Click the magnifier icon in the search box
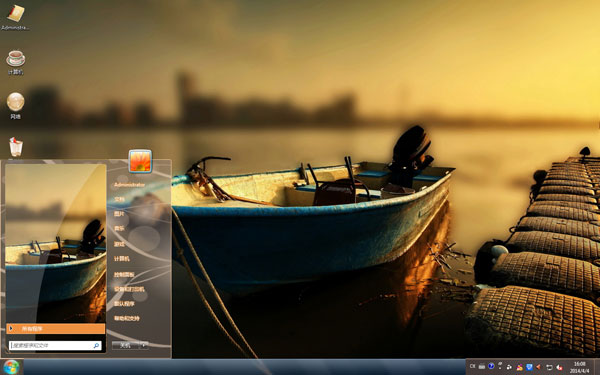The image size is (600, 375). pyautogui.click(x=96, y=346)
